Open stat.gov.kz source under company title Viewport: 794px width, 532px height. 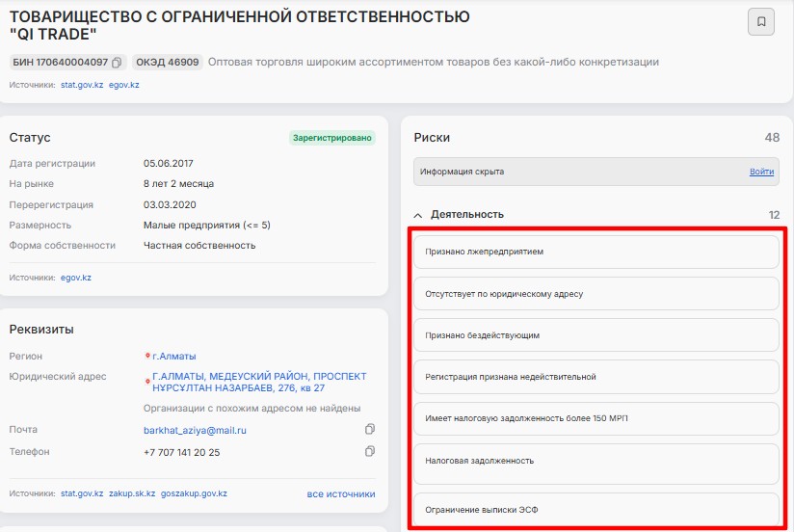(x=82, y=85)
